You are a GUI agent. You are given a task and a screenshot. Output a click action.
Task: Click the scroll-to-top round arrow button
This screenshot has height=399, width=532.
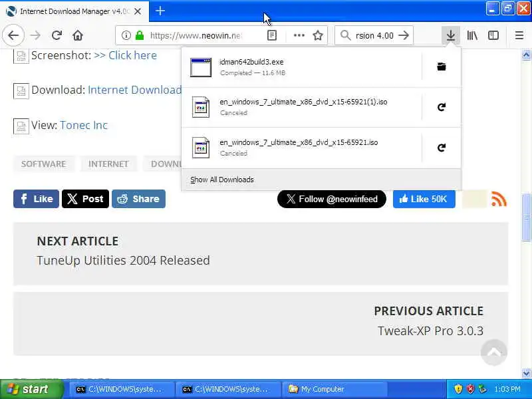pyautogui.click(x=493, y=352)
